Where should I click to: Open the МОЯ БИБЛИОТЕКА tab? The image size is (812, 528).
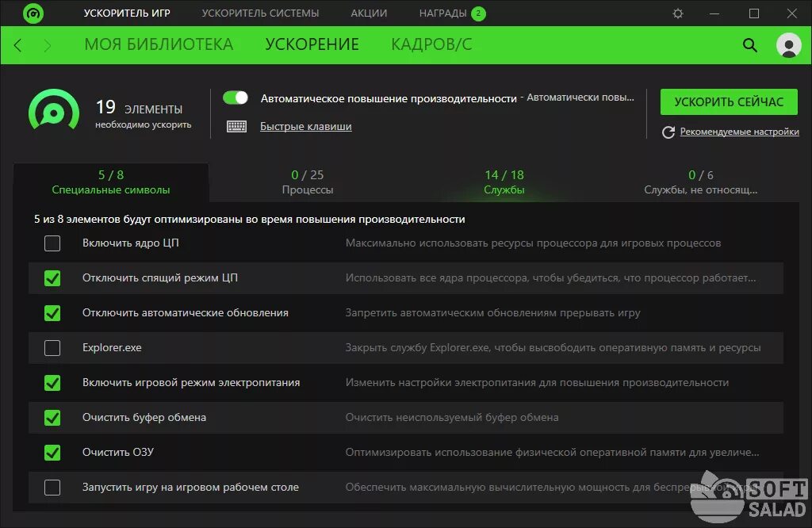(159, 45)
